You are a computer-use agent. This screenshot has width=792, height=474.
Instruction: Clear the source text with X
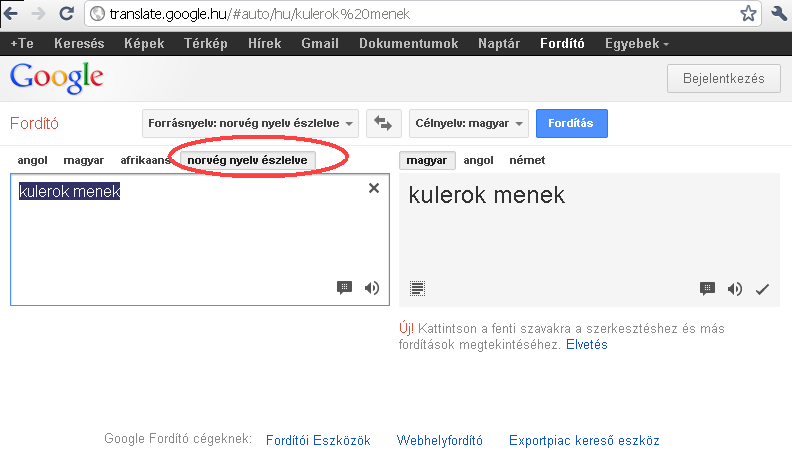[x=374, y=187]
